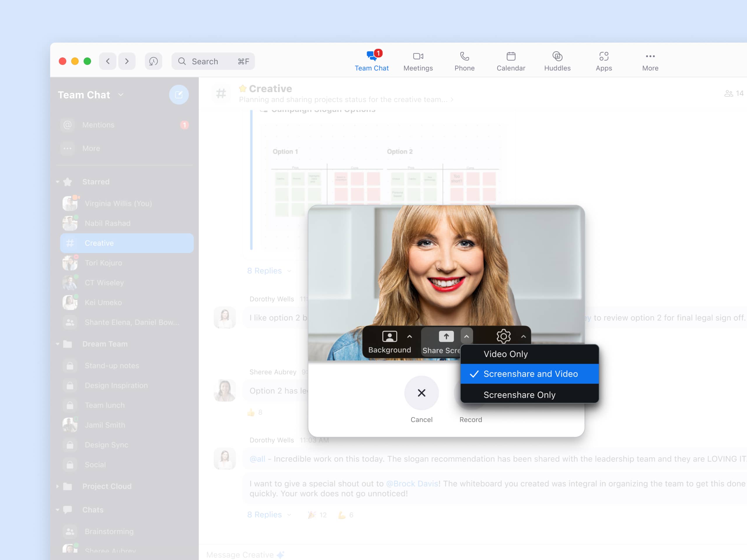Open the video settings gear

(x=504, y=337)
